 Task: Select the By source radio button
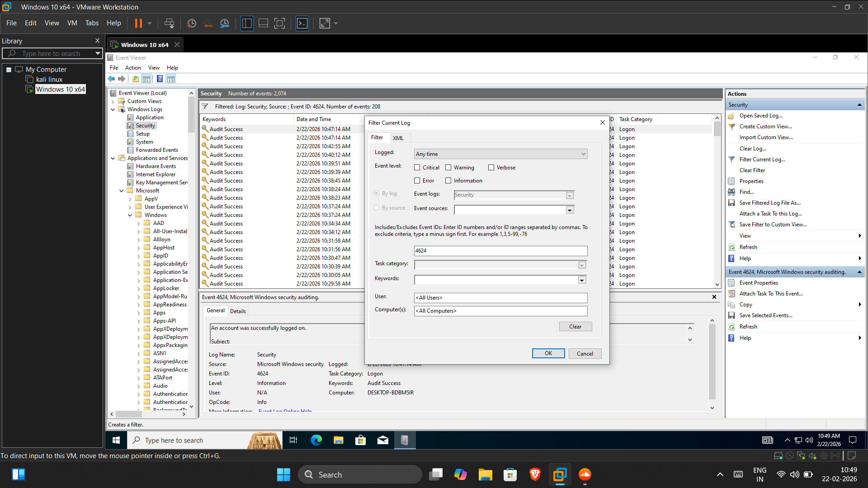[x=376, y=208]
